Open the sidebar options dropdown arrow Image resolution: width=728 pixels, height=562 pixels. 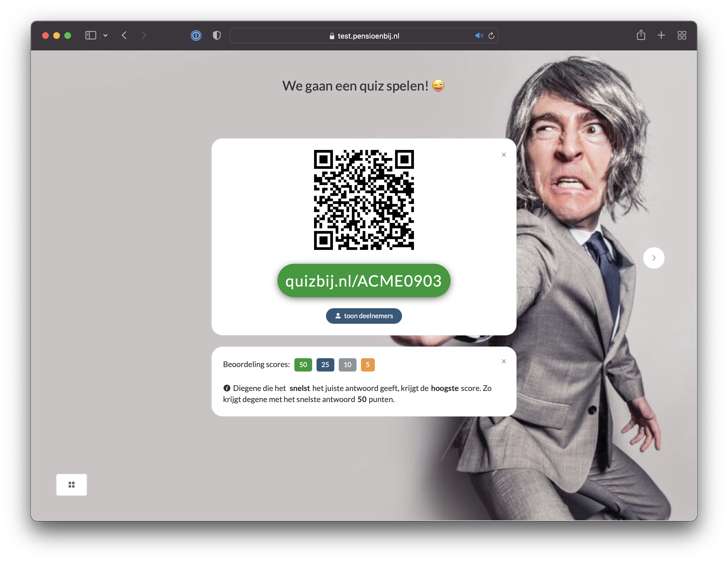pyautogui.click(x=105, y=35)
